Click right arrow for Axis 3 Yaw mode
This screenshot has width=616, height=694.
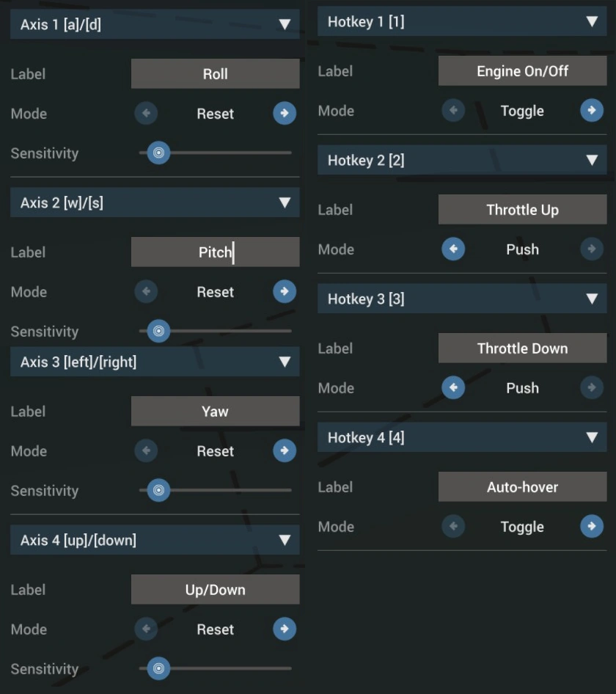point(285,451)
